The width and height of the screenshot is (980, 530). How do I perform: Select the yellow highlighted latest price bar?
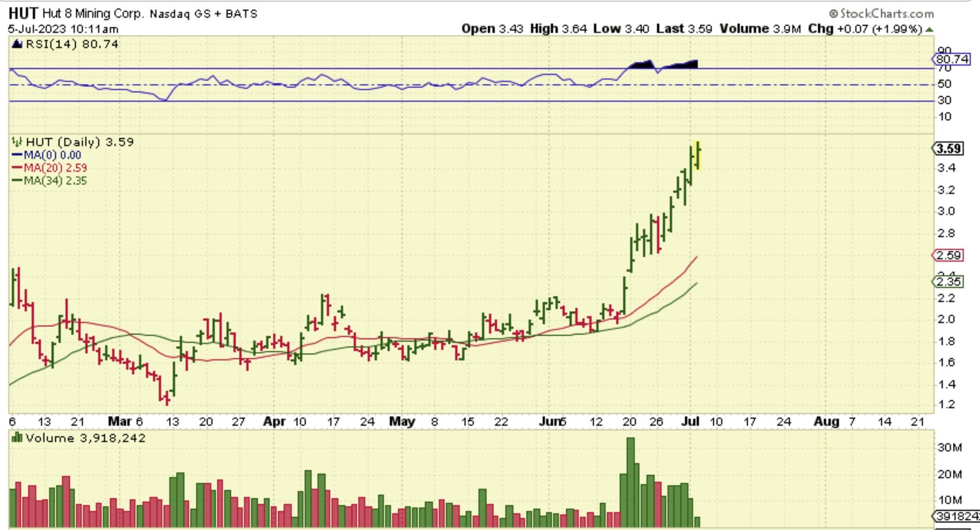(x=697, y=155)
